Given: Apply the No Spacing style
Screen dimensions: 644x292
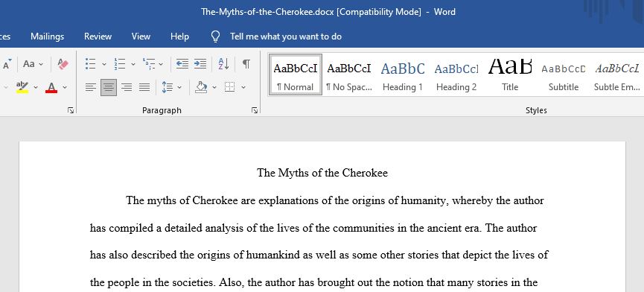Looking at the screenshot, I should (349, 75).
